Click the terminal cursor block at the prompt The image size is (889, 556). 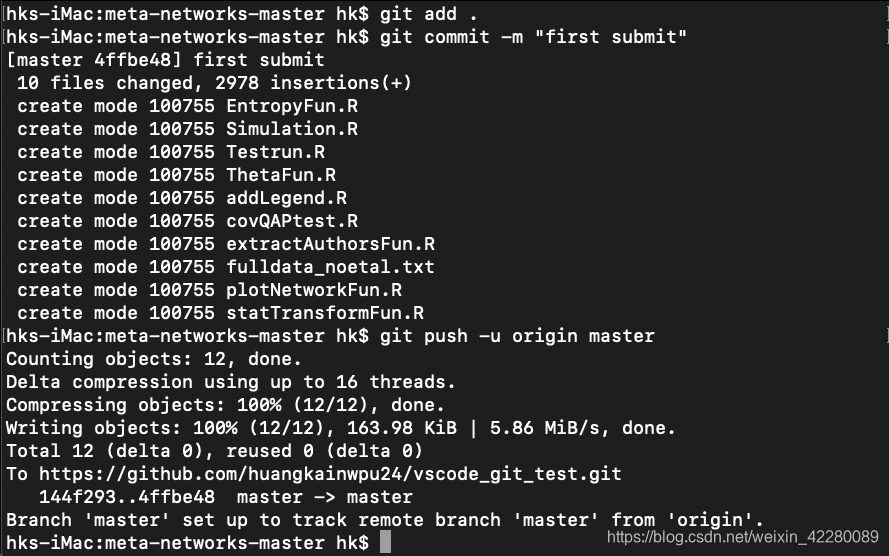[385, 542]
